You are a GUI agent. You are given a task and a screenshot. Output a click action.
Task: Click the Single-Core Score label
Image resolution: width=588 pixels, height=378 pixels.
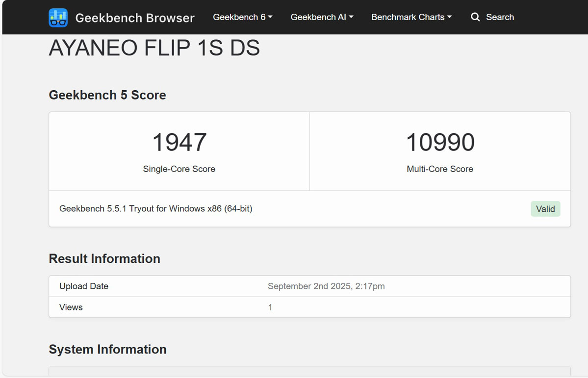(x=179, y=169)
